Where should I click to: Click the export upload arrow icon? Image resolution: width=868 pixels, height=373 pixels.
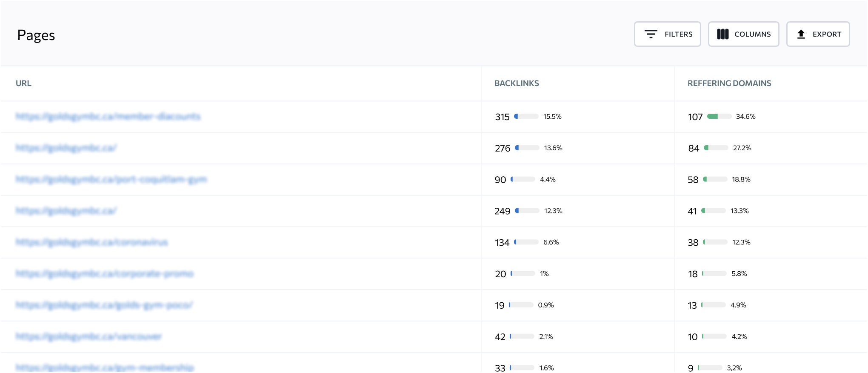coord(801,34)
